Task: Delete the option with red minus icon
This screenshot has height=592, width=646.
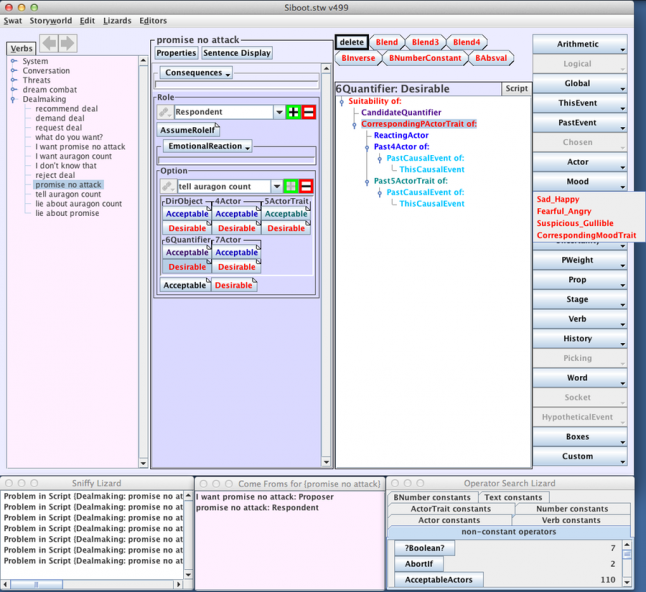Action: tap(306, 187)
